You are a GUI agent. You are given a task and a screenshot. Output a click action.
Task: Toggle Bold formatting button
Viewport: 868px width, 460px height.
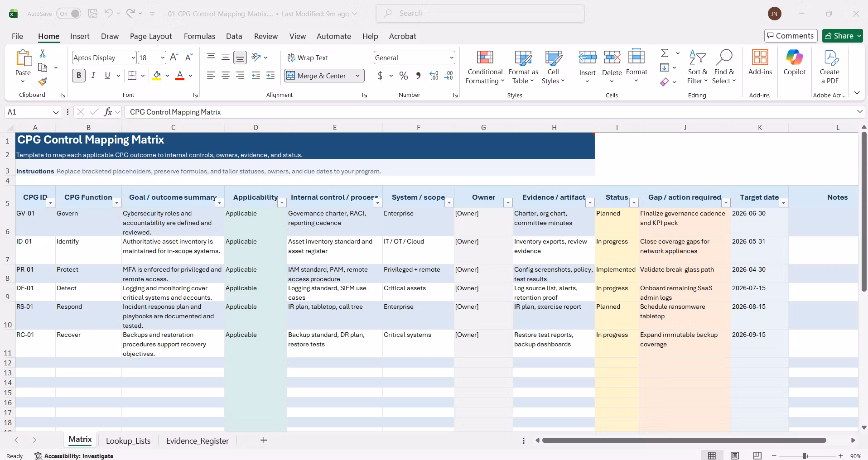pyautogui.click(x=79, y=76)
